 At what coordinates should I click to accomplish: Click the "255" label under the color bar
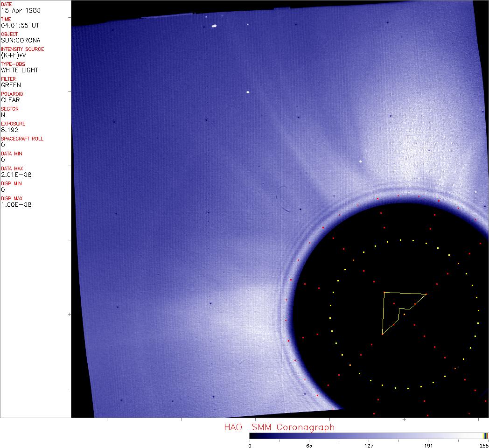[484, 445]
